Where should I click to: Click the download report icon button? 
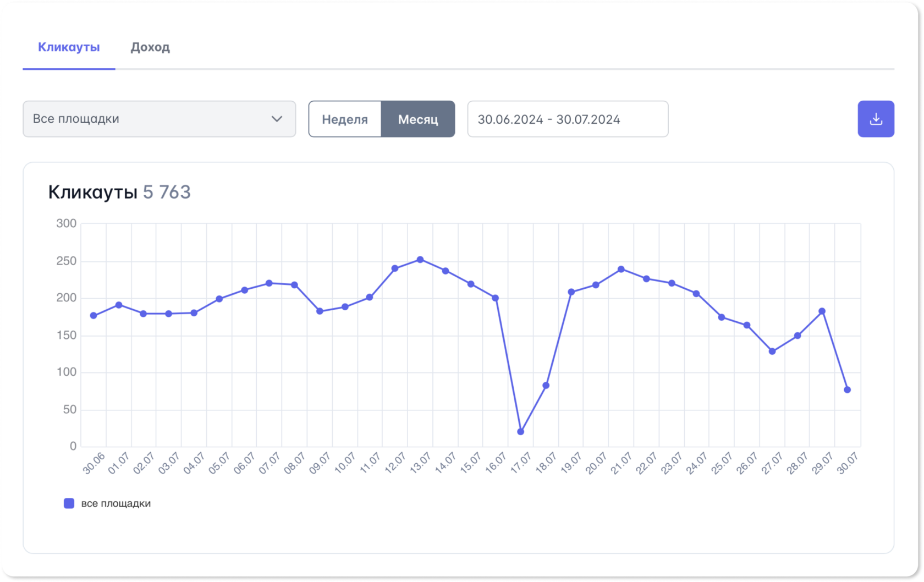[x=876, y=119]
